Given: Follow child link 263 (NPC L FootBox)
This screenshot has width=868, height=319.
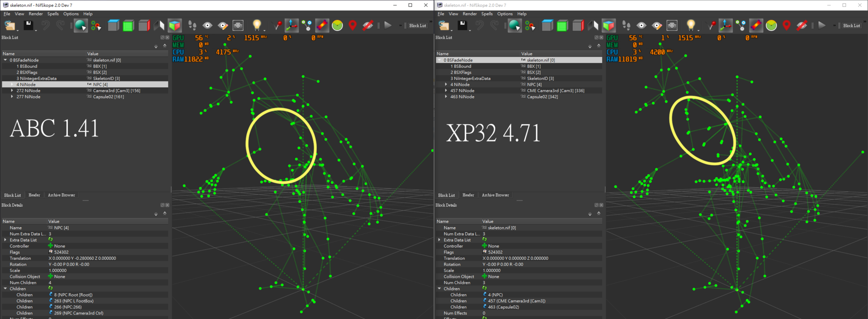Looking at the screenshot, I should click(74, 301).
